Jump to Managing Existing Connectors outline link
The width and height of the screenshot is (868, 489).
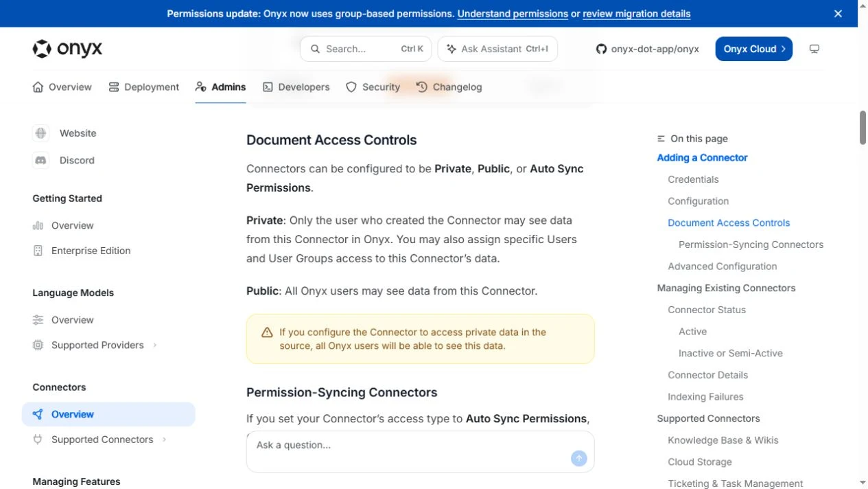726,288
